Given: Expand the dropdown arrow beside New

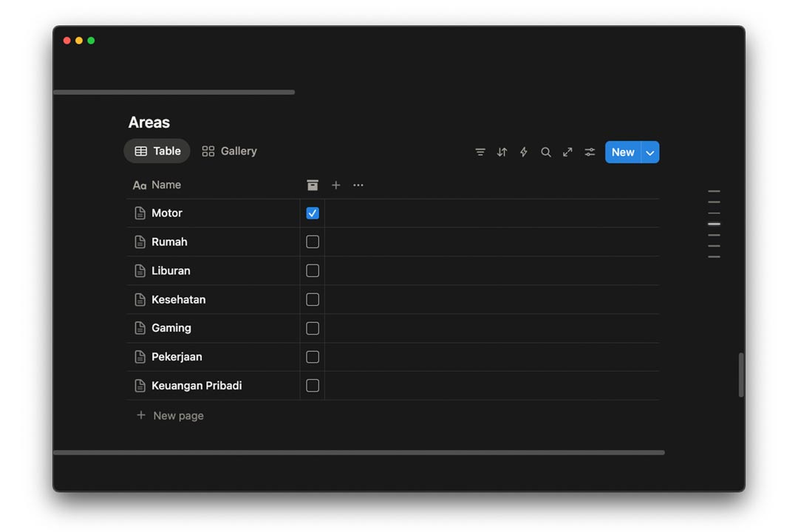Looking at the screenshot, I should 650,152.
